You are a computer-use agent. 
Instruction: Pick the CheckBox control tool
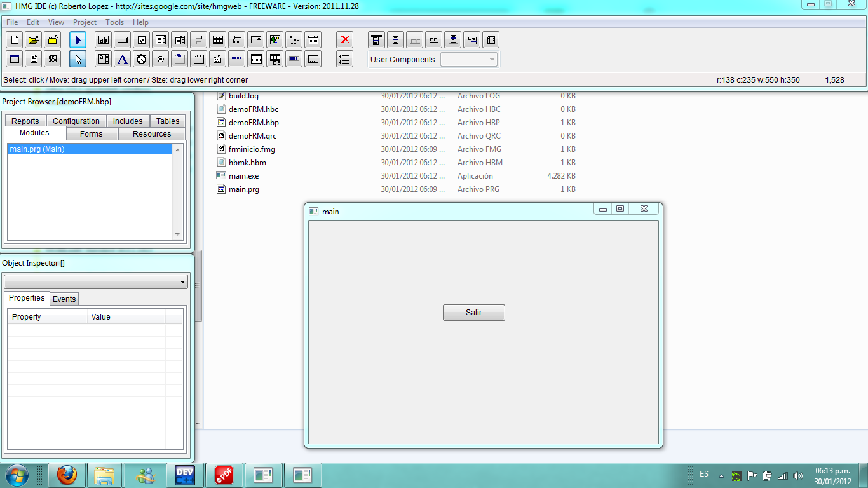click(x=142, y=40)
